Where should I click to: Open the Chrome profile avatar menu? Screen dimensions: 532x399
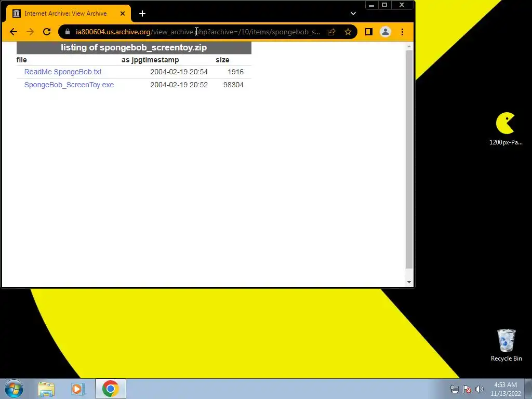click(385, 32)
